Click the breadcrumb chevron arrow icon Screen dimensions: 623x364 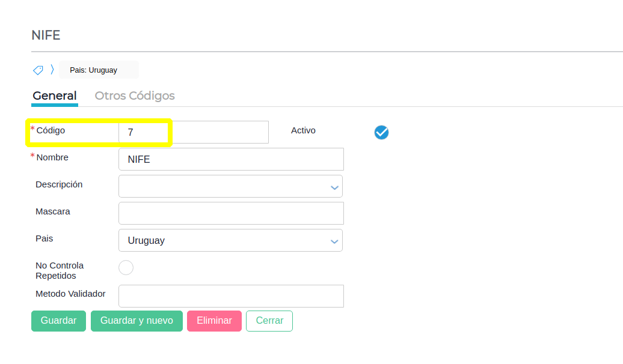pyautogui.click(x=52, y=70)
